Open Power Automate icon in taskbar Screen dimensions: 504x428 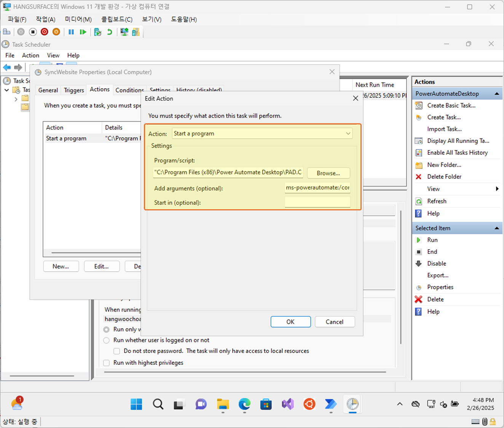tap(331, 404)
